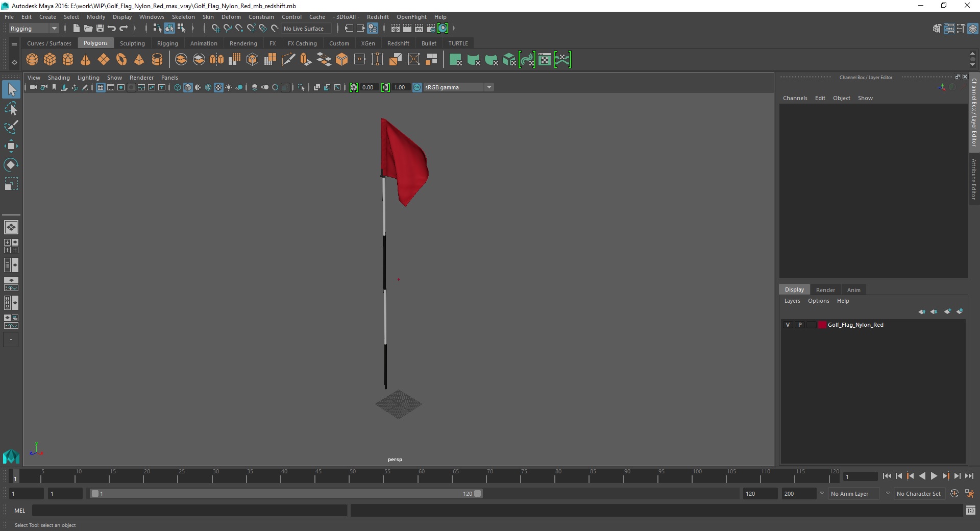
Task: Switch to the Rendering shelf tab
Action: [243, 43]
